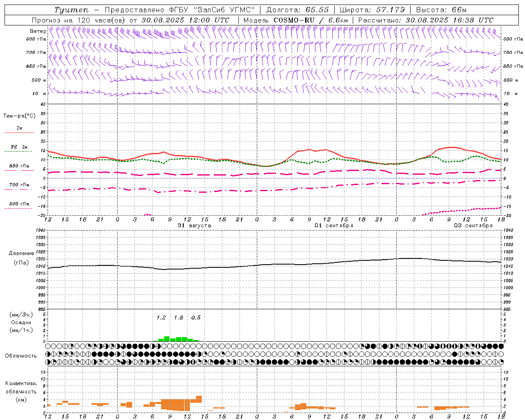Click the "Давление" pressure panel label
Image resolution: width=525 pixels, height=420 pixels.
click(21, 253)
